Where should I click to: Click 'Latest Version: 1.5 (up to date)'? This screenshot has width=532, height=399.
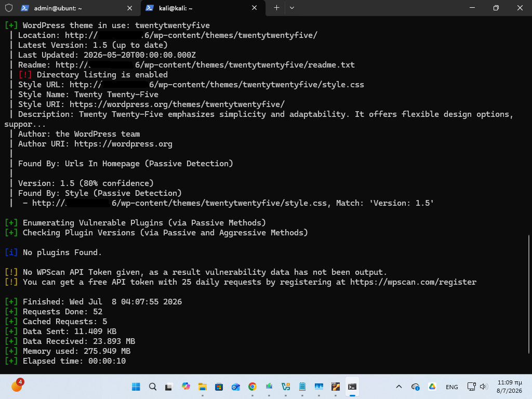pyautogui.click(x=93, y=46)
